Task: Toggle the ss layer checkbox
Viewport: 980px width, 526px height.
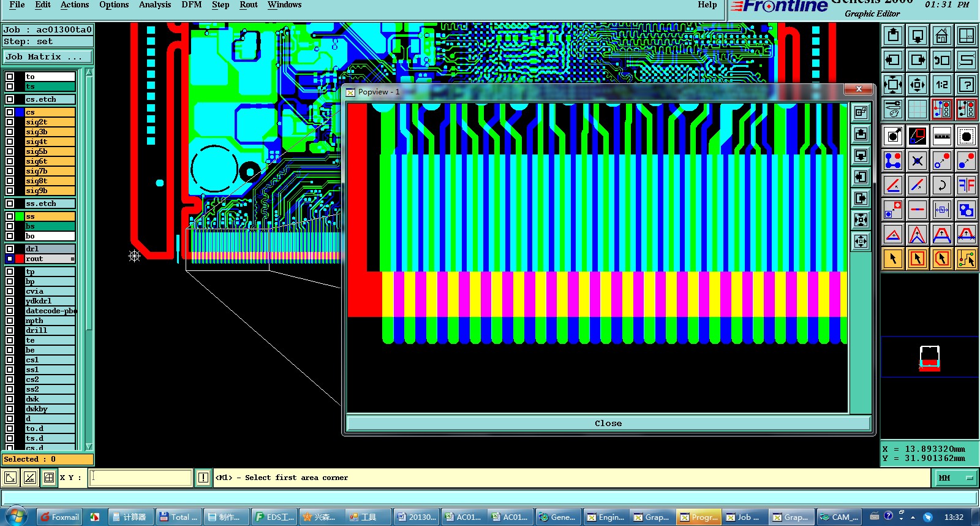Action: [x=10, y=216]
